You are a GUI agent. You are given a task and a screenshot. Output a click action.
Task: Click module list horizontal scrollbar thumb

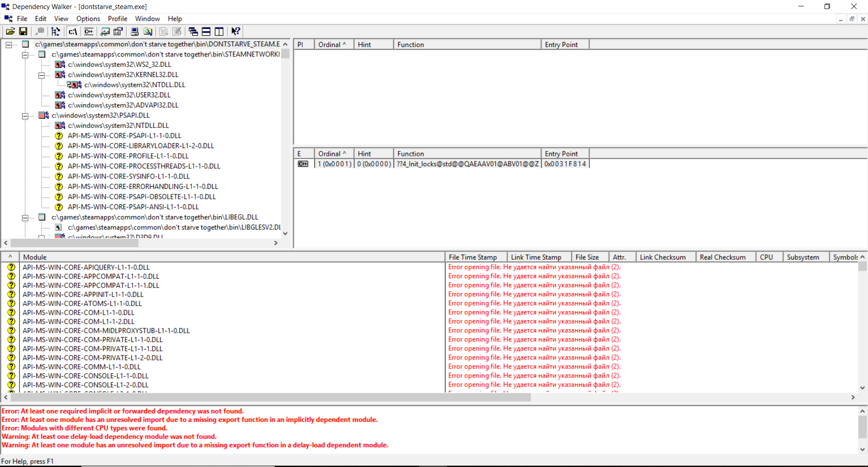[x=270, y=397]
